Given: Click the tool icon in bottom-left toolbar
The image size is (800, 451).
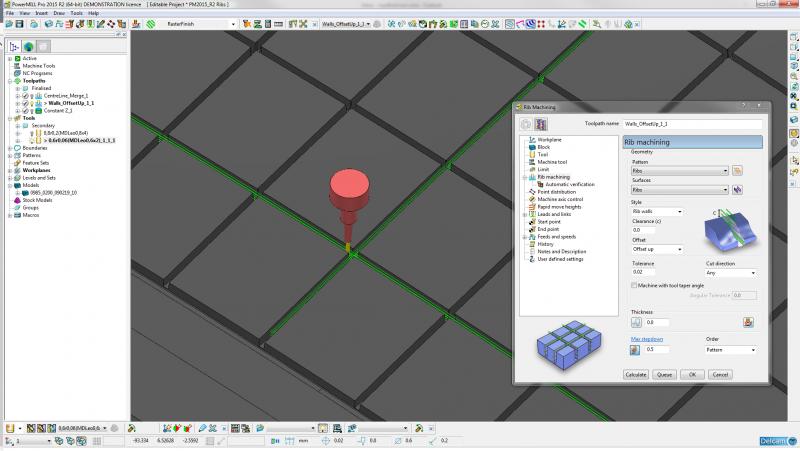Looking at the screenshot, I should point(10,428).
